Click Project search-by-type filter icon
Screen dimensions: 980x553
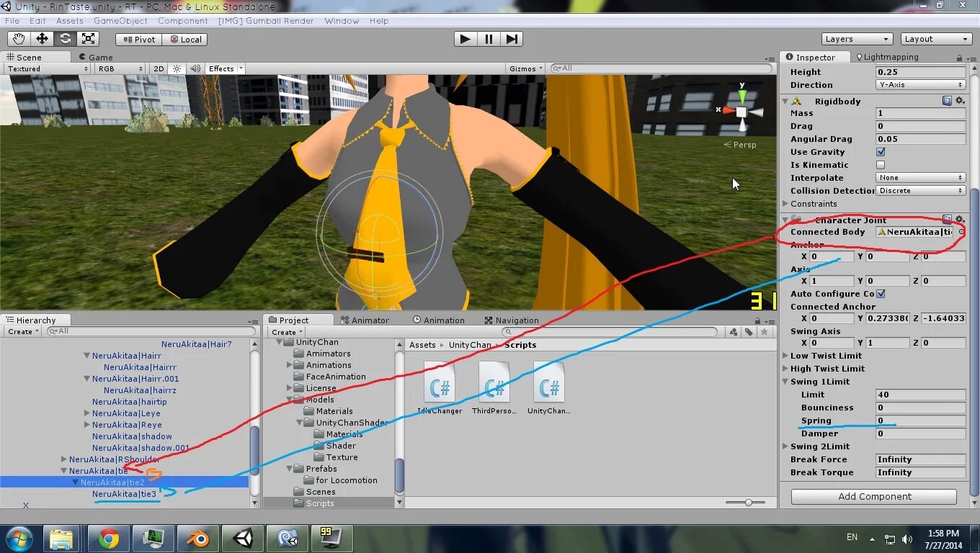coord(733,332)
